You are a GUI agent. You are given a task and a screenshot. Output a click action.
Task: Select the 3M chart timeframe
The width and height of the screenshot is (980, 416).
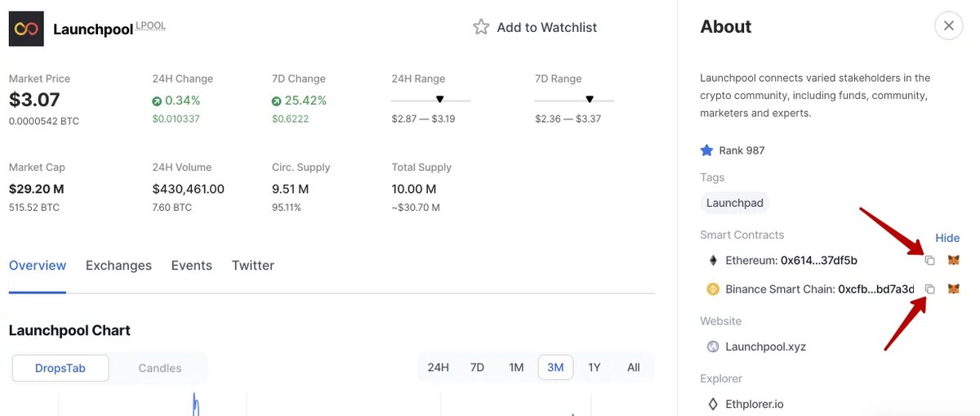(555, 367)
